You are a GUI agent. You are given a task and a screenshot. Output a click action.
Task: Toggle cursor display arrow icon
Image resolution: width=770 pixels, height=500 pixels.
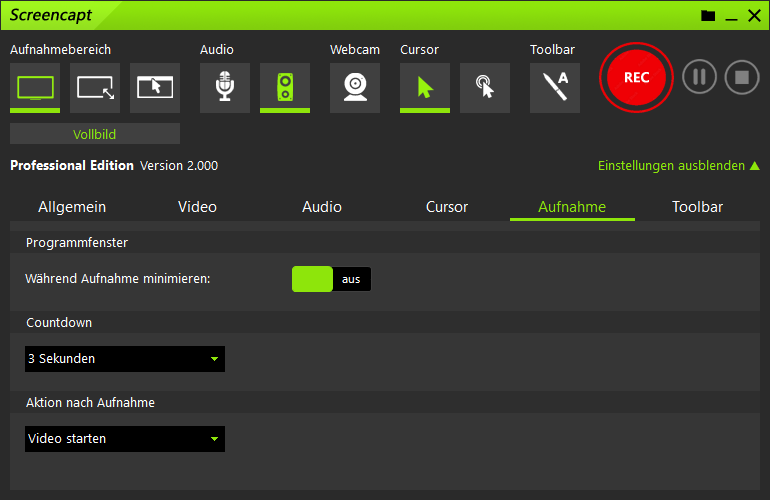click(x=425, y=87)
